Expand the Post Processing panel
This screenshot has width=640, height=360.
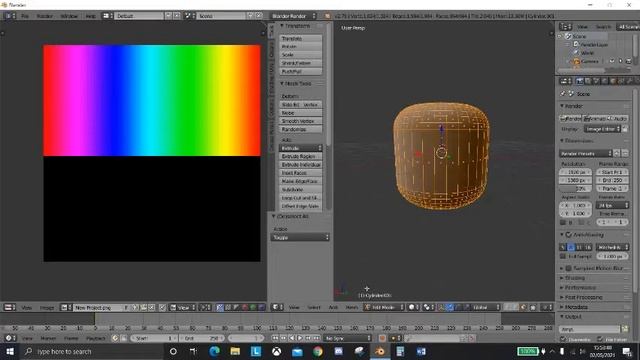(x=583, y=298)
